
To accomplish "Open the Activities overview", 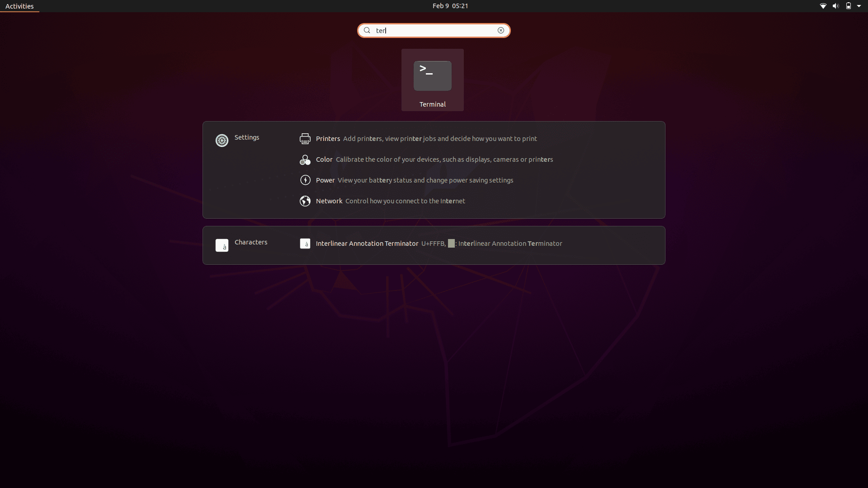I will pos(19,6).
